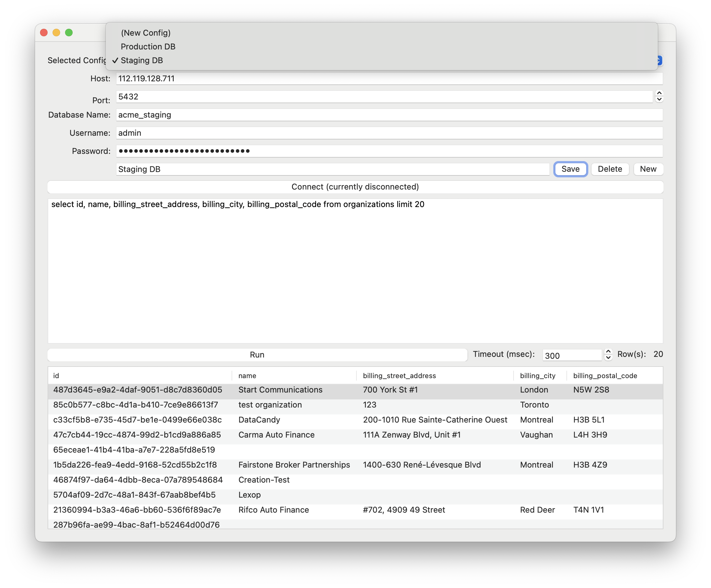Click the Password field
Screen dimensions: 711x588
pos(389,151)
